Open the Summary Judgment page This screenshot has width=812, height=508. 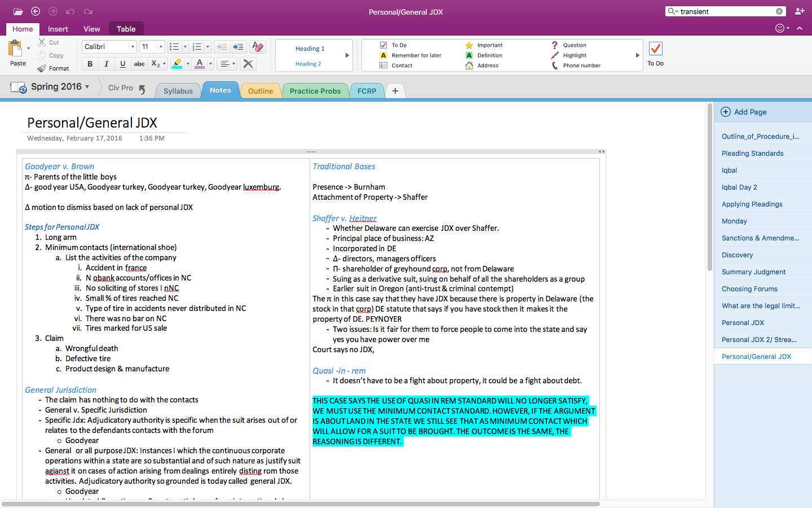tap(753, 272)
